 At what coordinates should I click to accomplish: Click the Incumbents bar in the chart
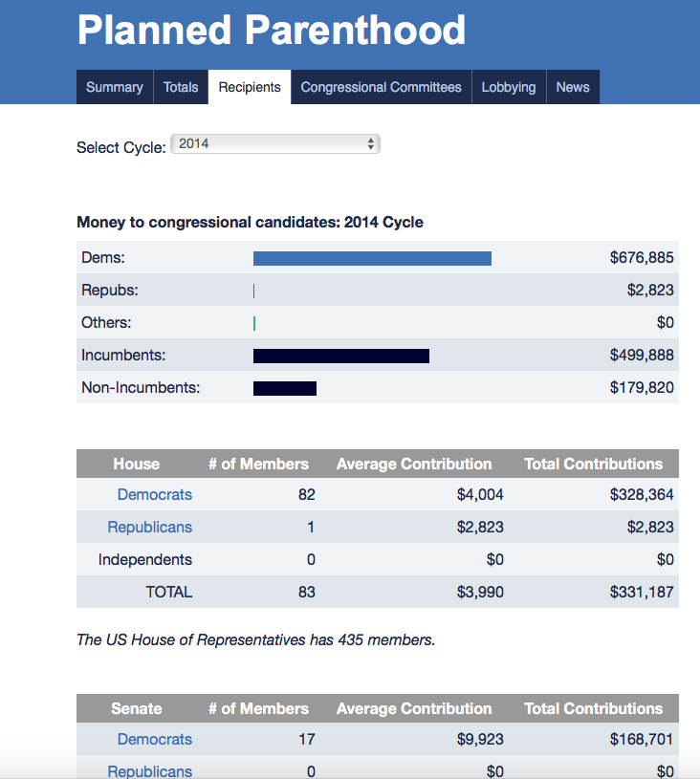pos(340,355)
